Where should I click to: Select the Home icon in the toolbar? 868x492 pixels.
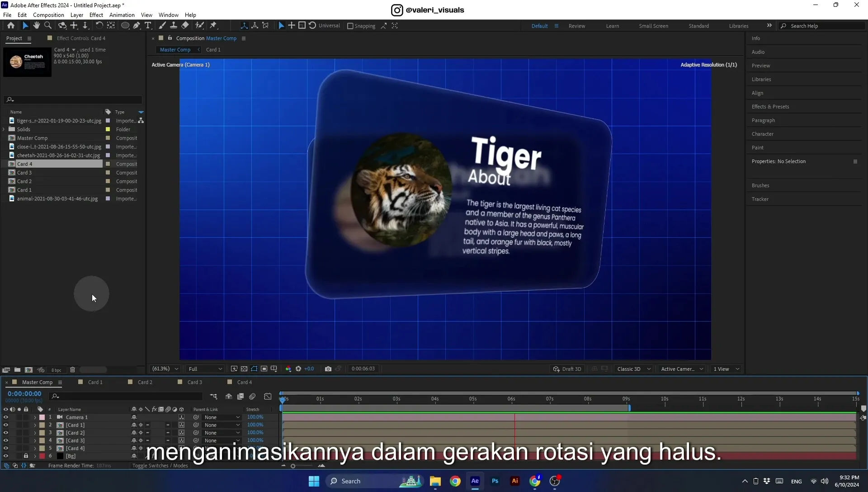tap(11, 26)
